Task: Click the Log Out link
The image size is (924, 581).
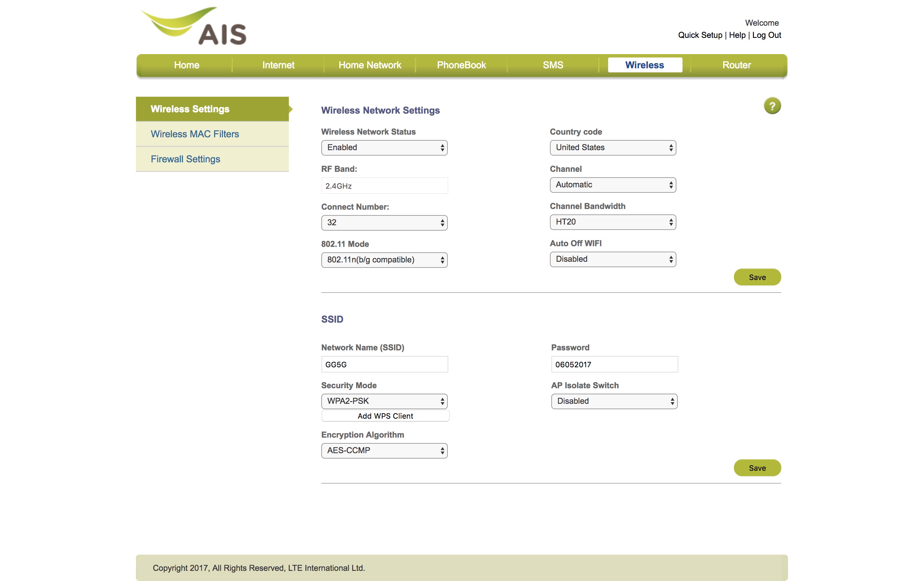Action: click(x=766, y=35)
